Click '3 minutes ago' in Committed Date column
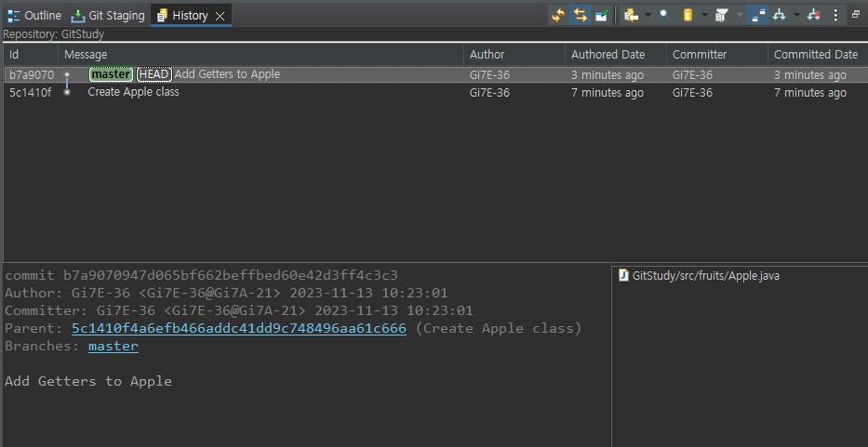 click(x=810, y=74)
